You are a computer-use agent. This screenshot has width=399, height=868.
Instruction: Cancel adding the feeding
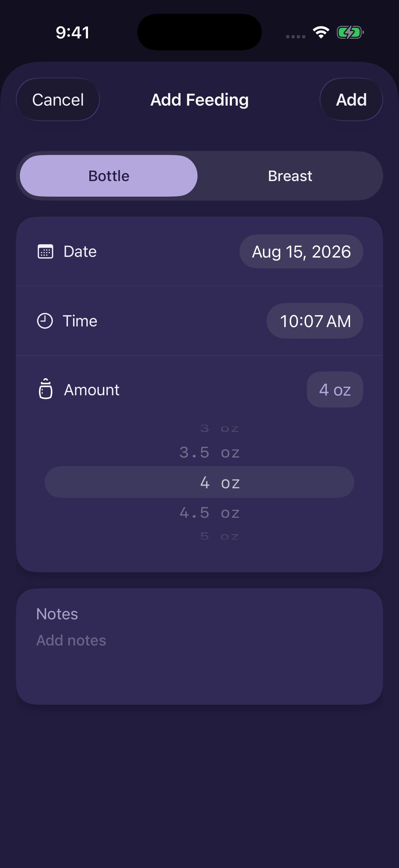click(58, 100)
